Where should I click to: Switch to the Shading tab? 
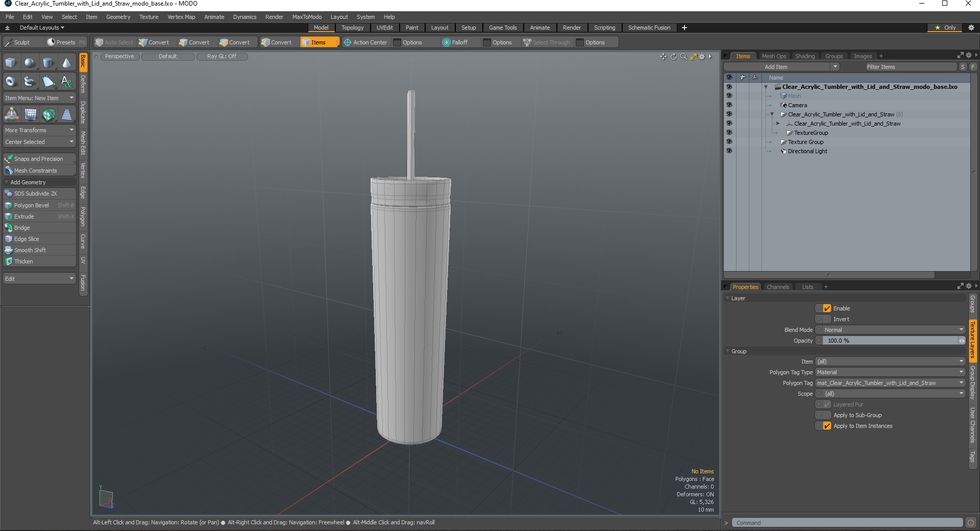tap(805, 56)
